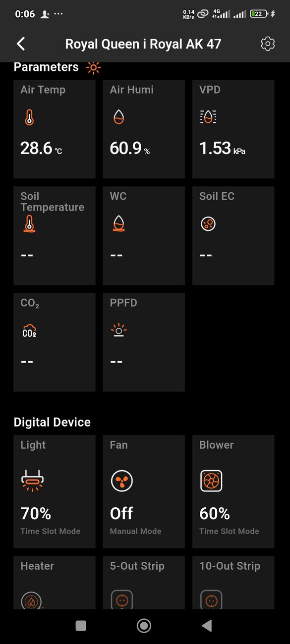This screenshot has width=290, height=644.
Task: Tap the Air Humi droplet icon
Action: pos(118,117)
